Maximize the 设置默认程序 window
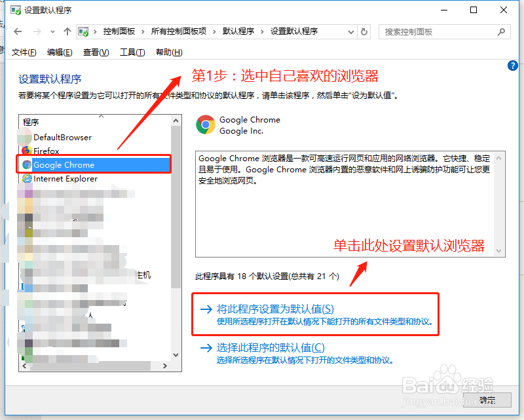 (474, 10)
